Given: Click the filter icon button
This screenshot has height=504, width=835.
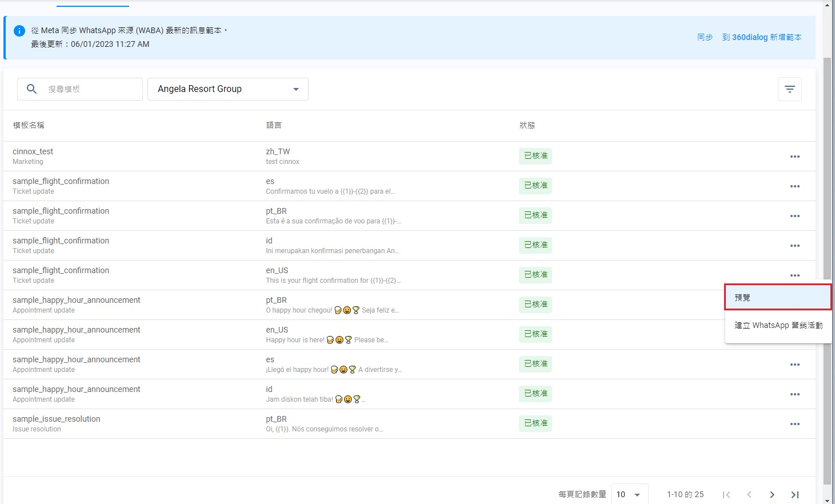Looking at the screenshot, I should [x=789, y=89].
